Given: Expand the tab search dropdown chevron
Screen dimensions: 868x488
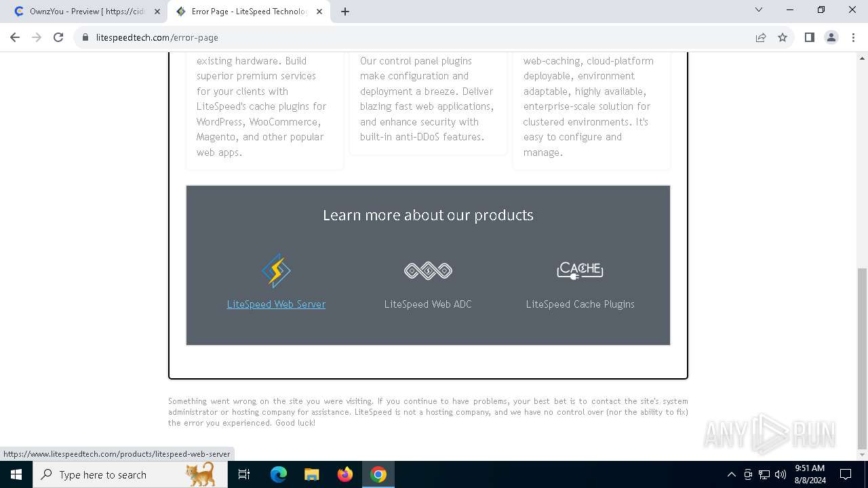Looking at the screenshot, I should click(759, 10).
